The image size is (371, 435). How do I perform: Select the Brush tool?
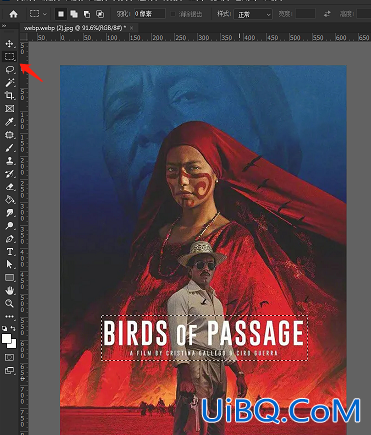[9, 148]
